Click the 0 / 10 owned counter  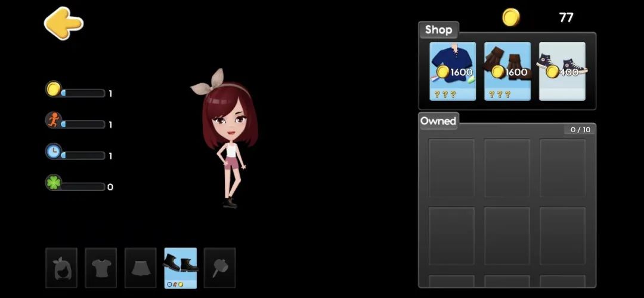click(x=580, y=130)
